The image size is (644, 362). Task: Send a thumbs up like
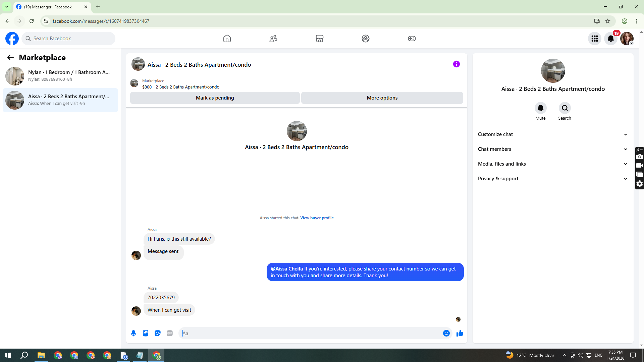pyautogui.click(x=460, y=333)
